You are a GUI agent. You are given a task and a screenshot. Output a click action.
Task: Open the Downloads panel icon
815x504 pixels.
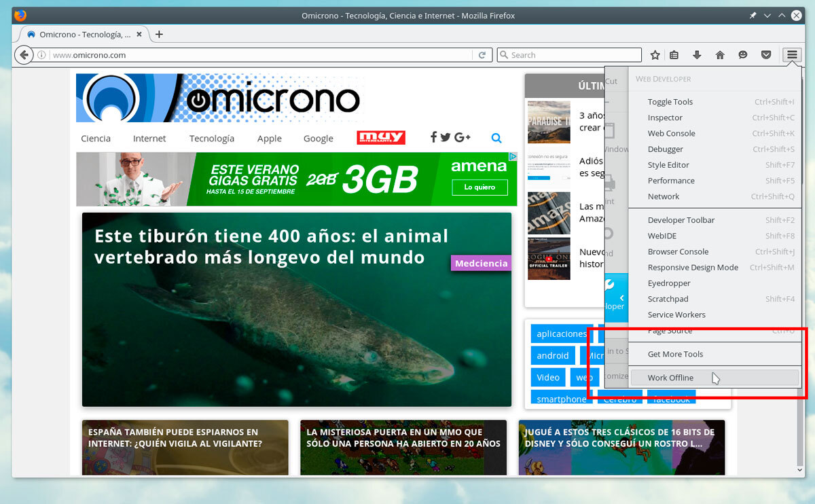pos(697,54)
